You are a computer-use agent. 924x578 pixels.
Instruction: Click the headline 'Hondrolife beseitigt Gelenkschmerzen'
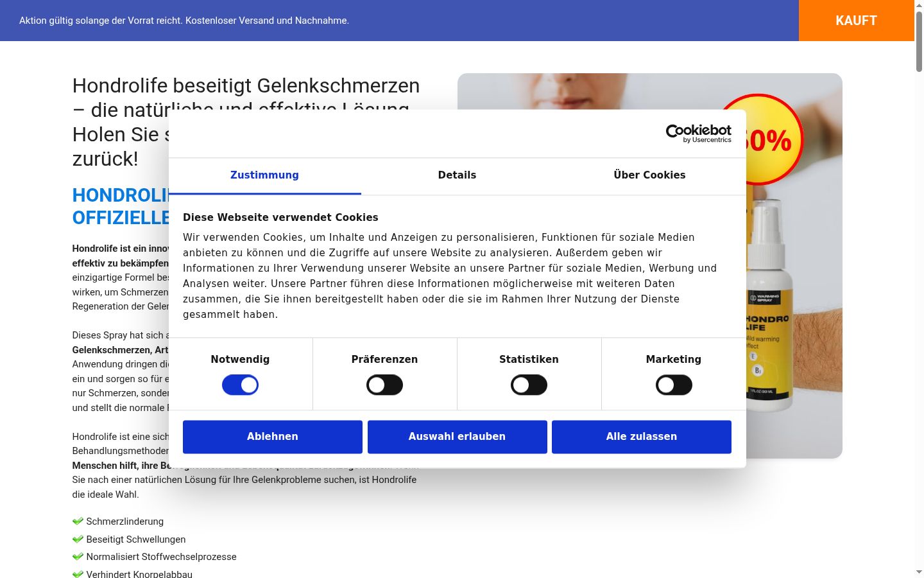[x=246, y=85]
